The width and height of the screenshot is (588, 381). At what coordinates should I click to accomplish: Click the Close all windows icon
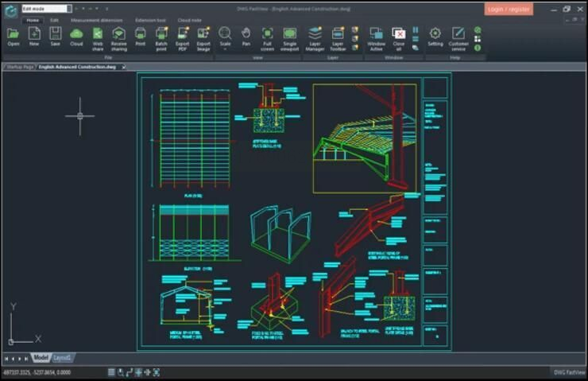[x=399, y=37]
